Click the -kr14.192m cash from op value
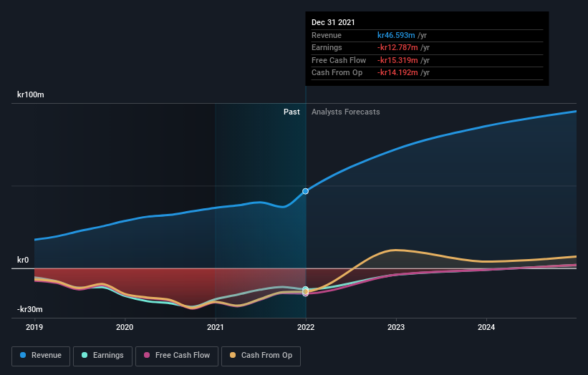This screenshot has width=588, height=375. pos(397,73)
